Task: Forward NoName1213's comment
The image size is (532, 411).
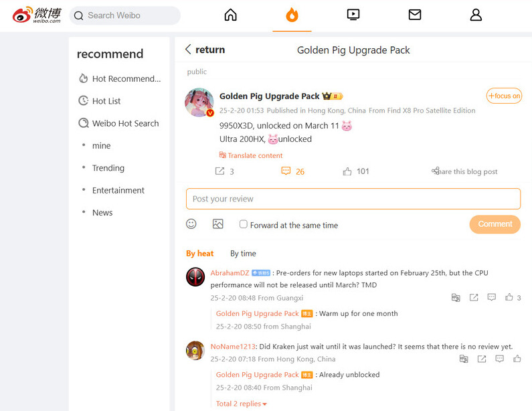Action: click(482, 359)
